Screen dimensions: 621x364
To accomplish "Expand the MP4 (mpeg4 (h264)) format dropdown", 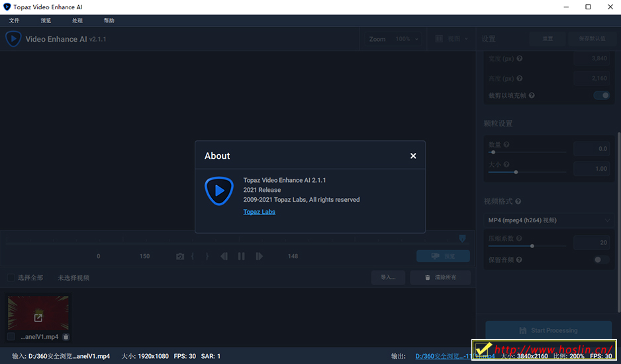I will pos(549,220).
